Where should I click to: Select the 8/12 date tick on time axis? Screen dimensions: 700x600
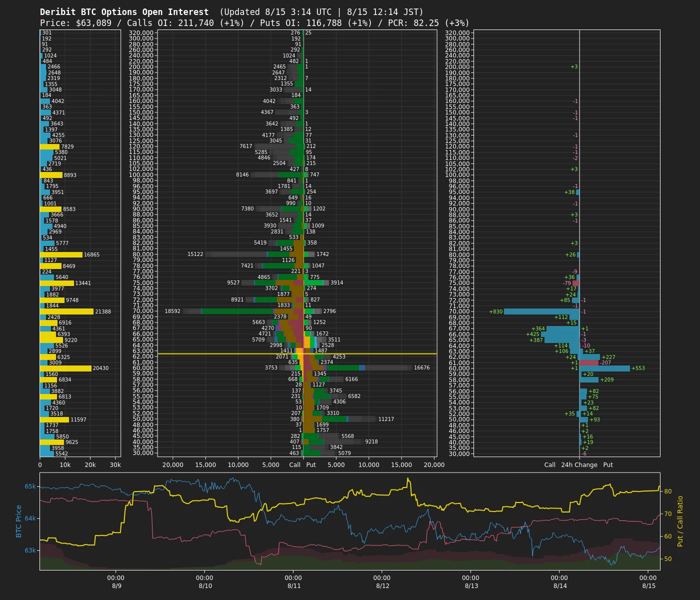382,586
